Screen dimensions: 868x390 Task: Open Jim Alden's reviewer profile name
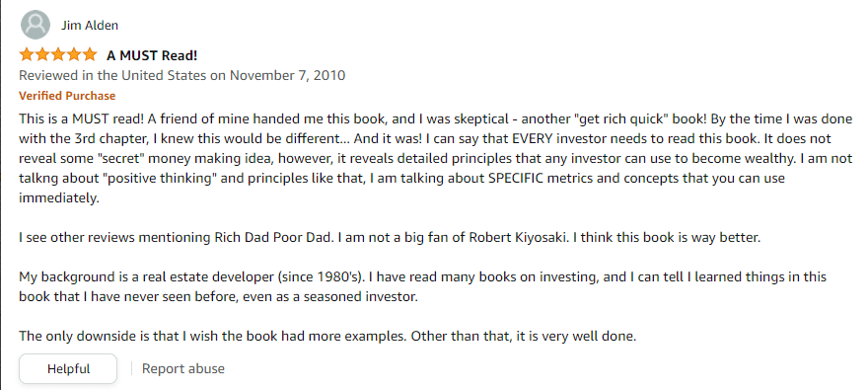click(90, 26)
